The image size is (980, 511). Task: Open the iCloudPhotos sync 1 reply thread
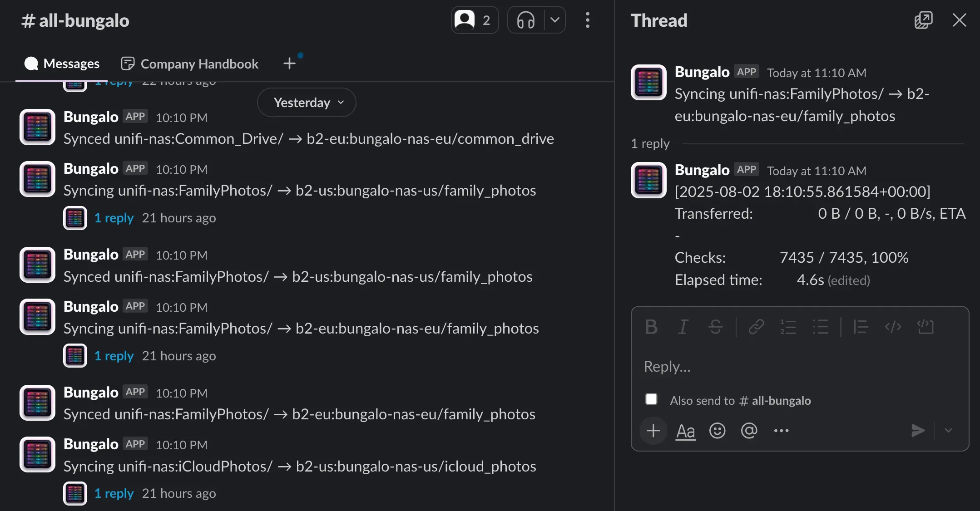tap(114, 493)
